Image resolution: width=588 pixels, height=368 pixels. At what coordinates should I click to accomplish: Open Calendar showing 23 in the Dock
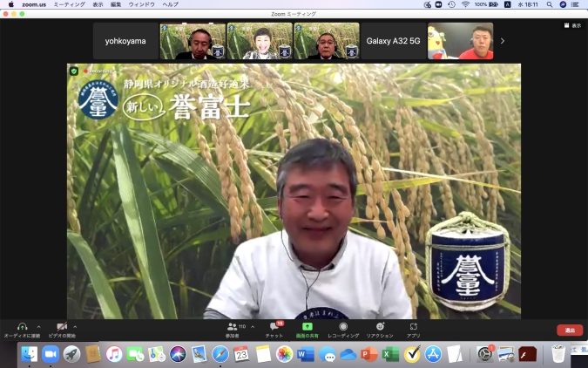pos(241,354)
